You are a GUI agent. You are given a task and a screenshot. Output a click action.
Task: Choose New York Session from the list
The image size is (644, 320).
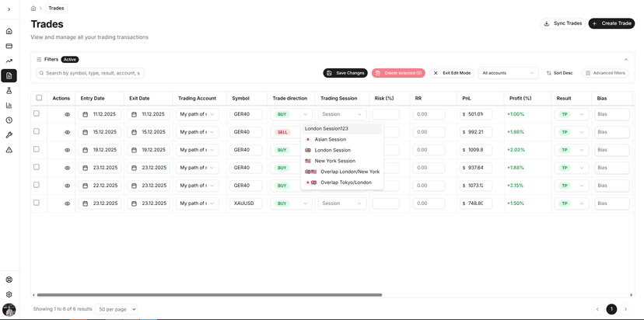(342, 161)
